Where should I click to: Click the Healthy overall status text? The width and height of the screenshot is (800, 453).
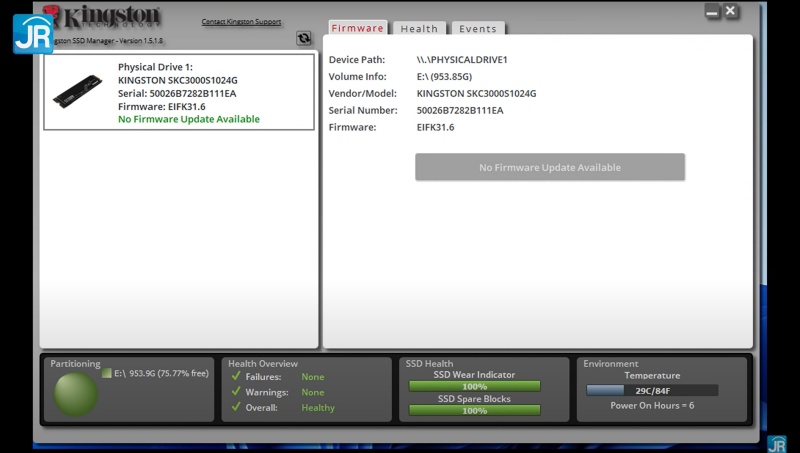pyautogui.click(x=318, y=408)
